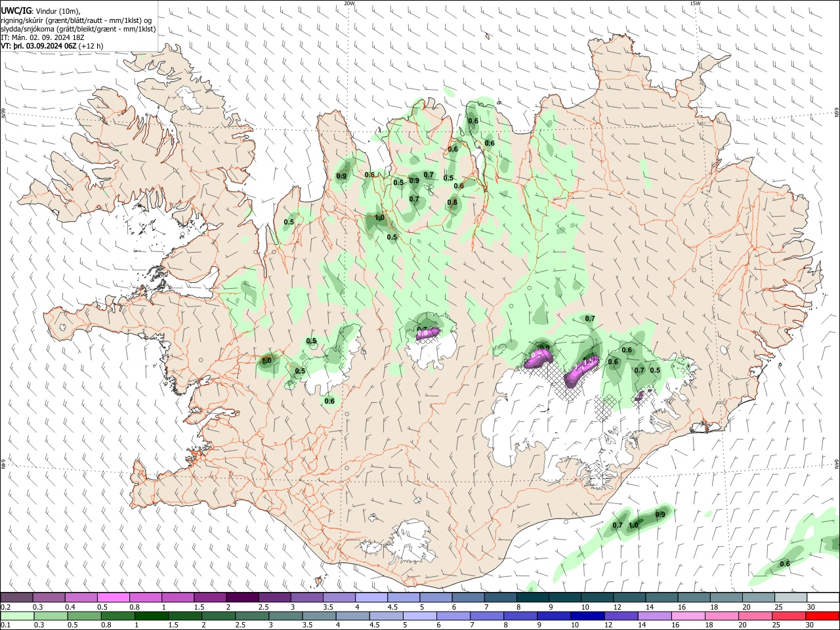The image size is (840, 630).
Task: Click the bold "UWC/IG" title text
Action: pos(15,10)
